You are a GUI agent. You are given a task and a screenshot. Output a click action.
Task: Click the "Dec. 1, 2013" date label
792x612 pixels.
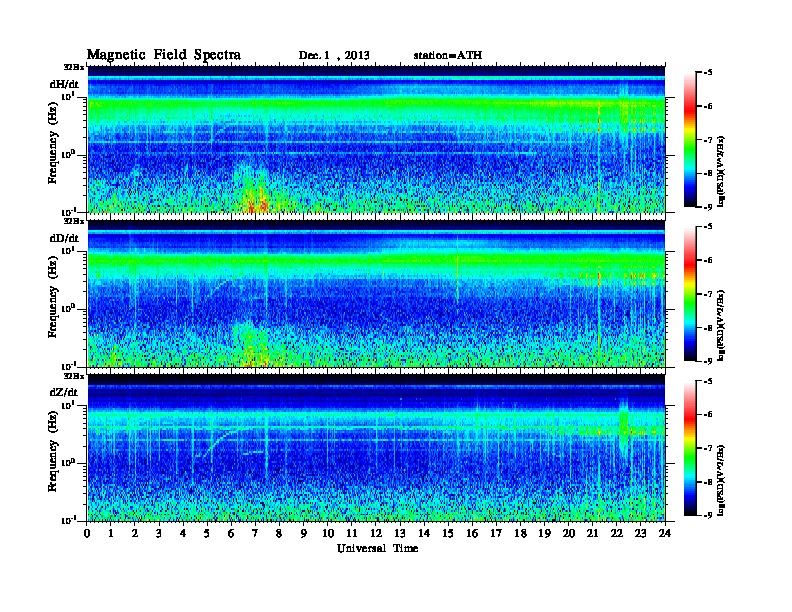pyautogui.click(x=334, y=56)
